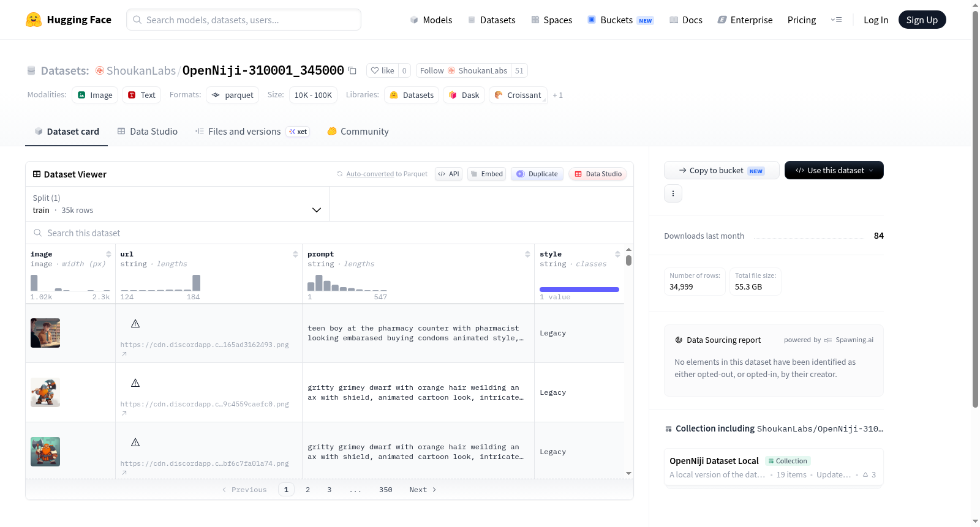The width and height of the screenshot is (980, 527).
Task: Open the Pricing page
Action: (x=801, y=20)
